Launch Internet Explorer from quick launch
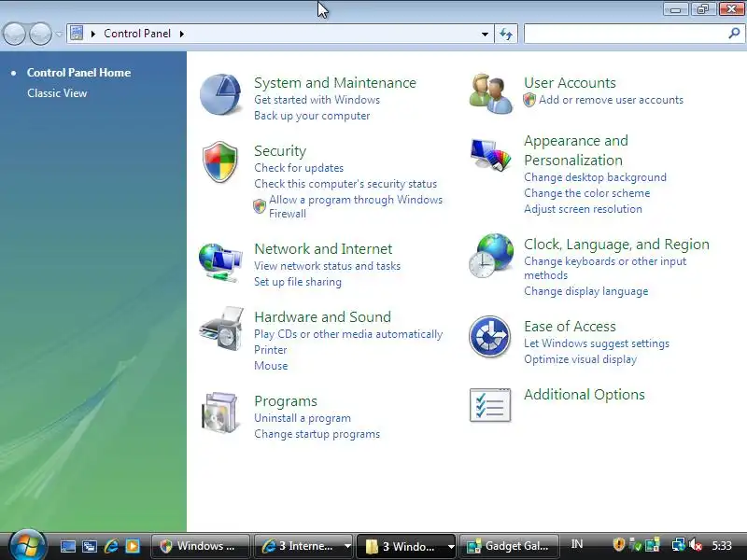The height and width of the screenshot is (560, 747). (x=111, y=546)
